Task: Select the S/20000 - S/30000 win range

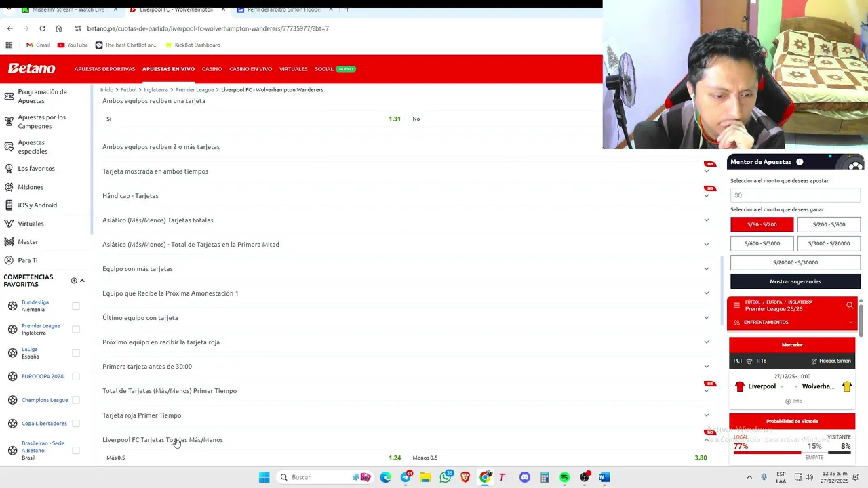Action: tap(795, 262)
